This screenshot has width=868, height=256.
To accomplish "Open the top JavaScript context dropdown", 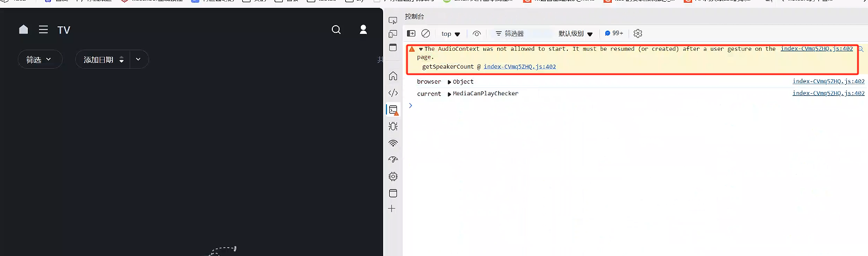I will (x=450, y=33).
